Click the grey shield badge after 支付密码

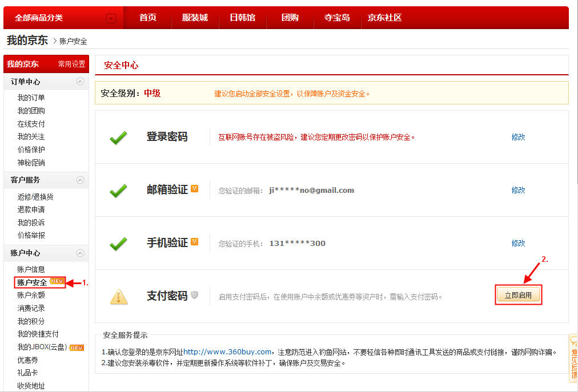click(195, 295)
